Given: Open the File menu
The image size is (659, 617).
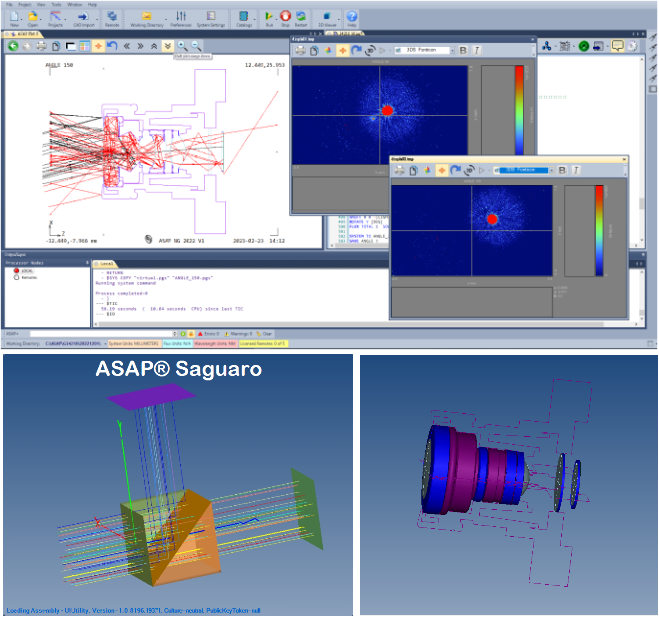Looking at the screenshot, I should click(x=9, y=5).
